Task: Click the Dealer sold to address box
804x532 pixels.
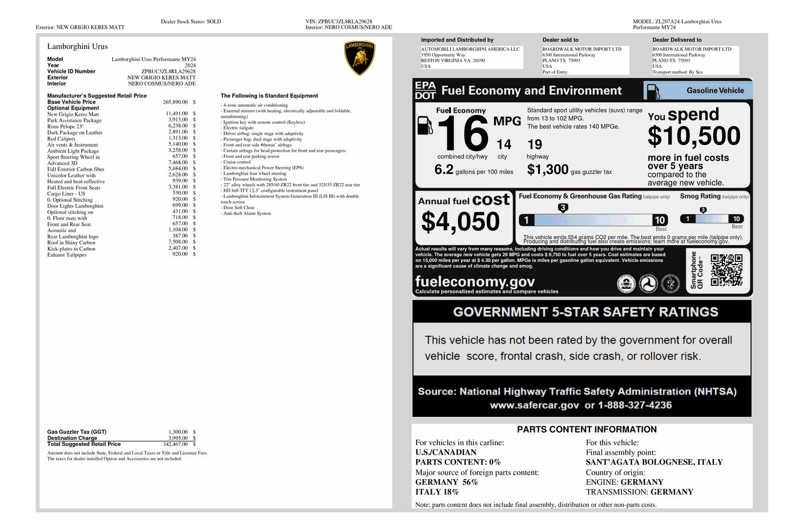Action: [585, 60]
